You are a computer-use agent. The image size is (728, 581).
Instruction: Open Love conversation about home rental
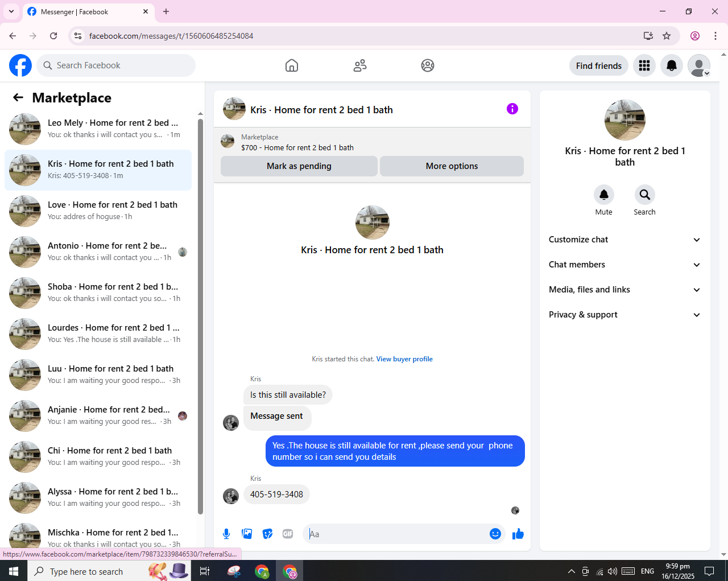(98, 211)
